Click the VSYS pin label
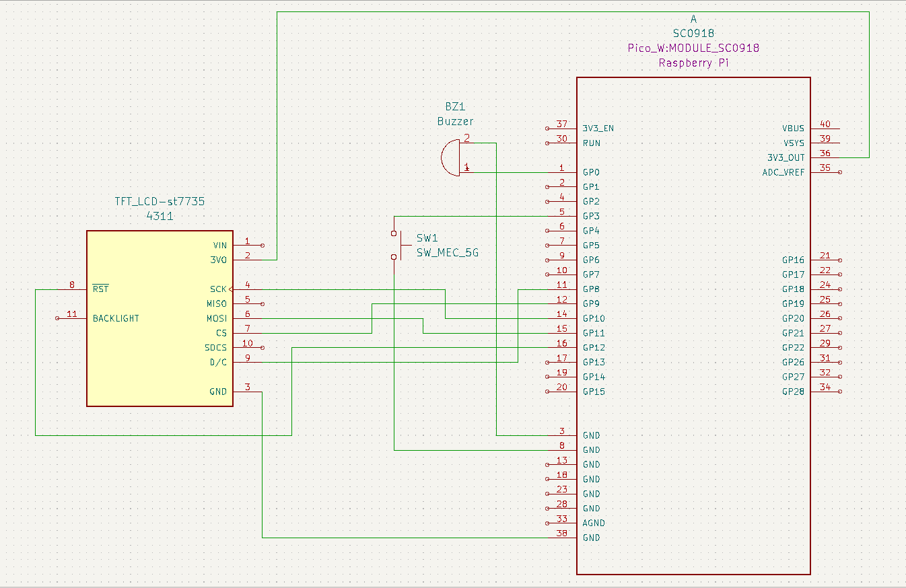This screenshot has height=588, width=906. pos(794,143)
